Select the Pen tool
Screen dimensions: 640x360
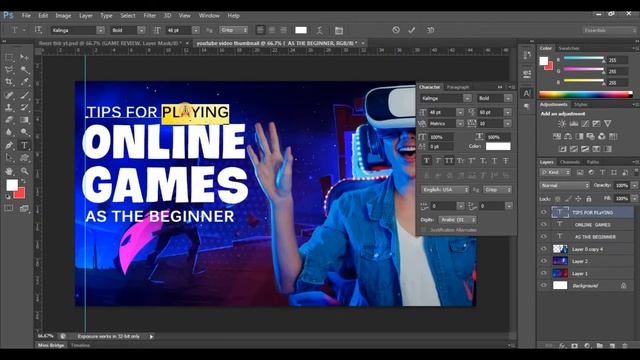coord(9,145)
